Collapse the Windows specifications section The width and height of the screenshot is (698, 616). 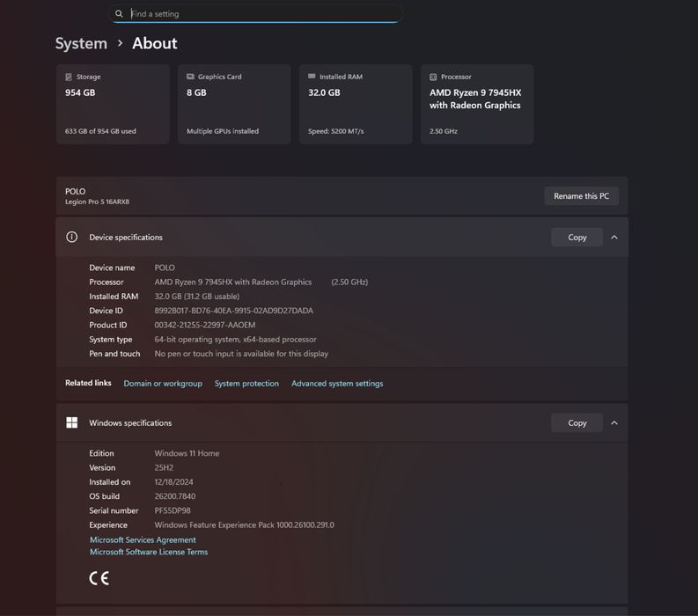pos(614,422)
